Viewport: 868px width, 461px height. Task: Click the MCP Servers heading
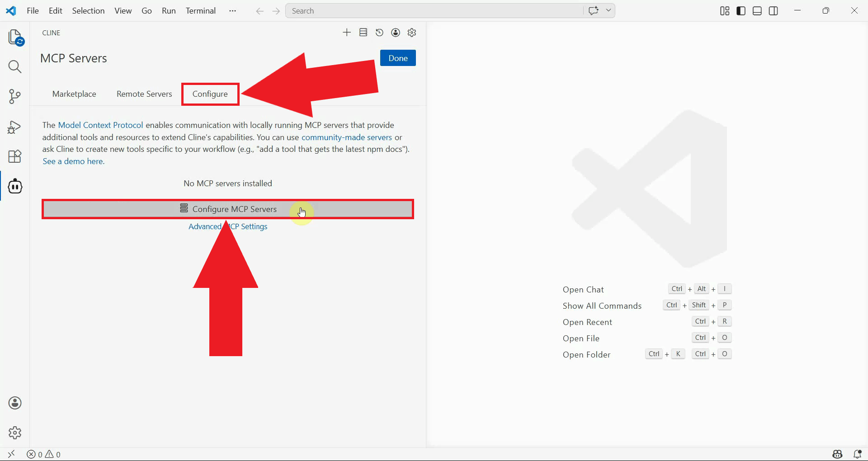click(x=74, y=58)
